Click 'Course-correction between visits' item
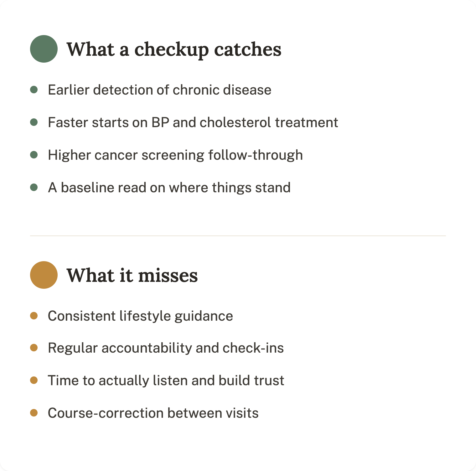The width and height of the screenshot is (476, 471). coord(153,413)
